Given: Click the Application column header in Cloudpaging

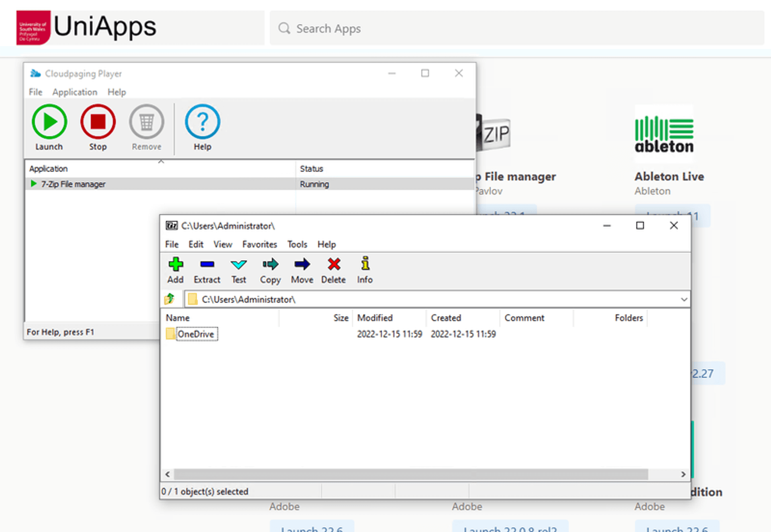Looking at the screenshot, I should (161, 169).
